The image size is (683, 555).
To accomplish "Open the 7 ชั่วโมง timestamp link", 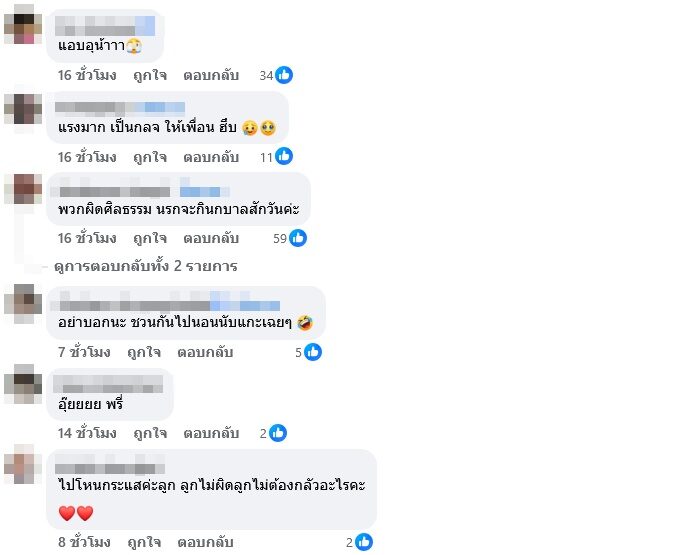I will (84, 352).
